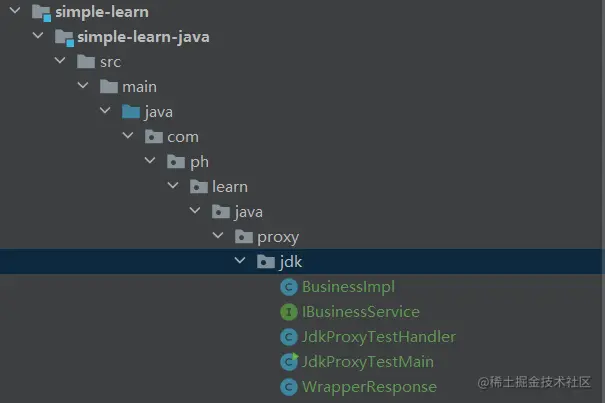This screenshot has width=605, height=403.
Task: Collapse the src folder chevron
Action: 60,61
